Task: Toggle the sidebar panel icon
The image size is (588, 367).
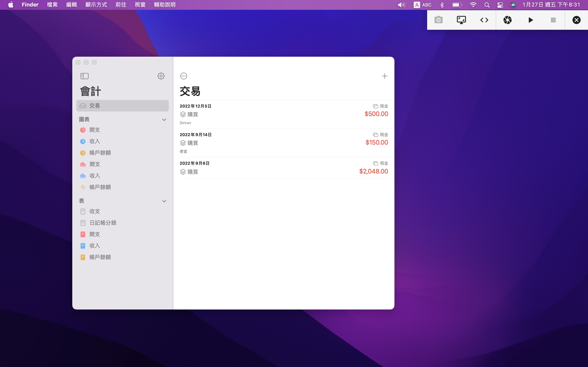Action: tap(84, 76)
